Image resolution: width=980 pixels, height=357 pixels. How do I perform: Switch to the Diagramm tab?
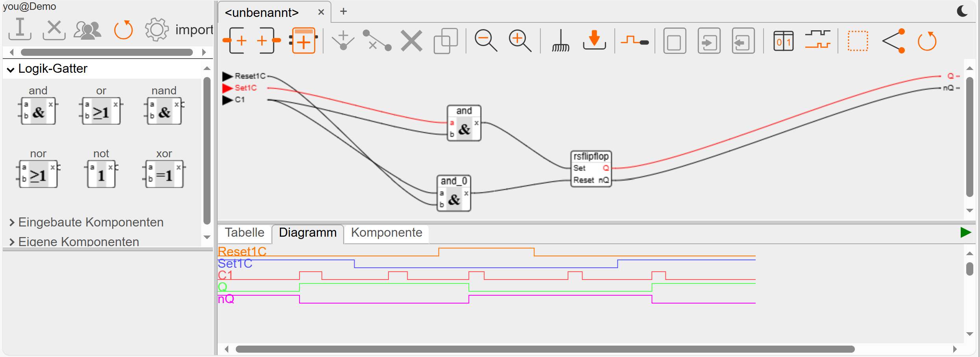coord(308,233)
